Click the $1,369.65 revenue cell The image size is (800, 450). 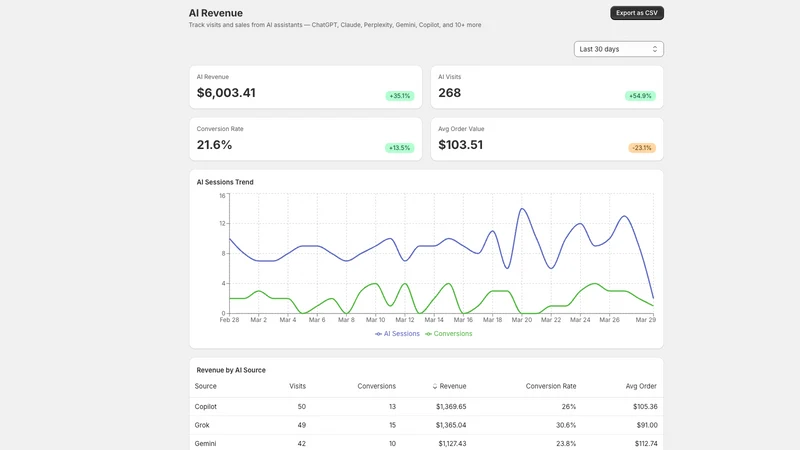(451, 407)
